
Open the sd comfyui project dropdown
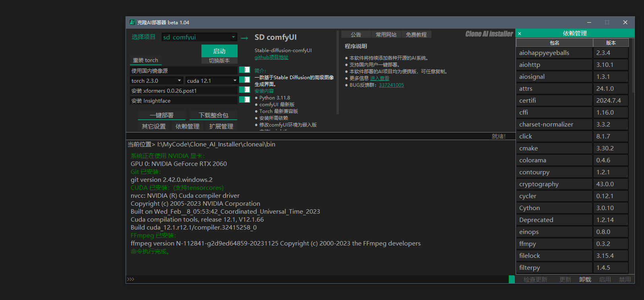199,37
